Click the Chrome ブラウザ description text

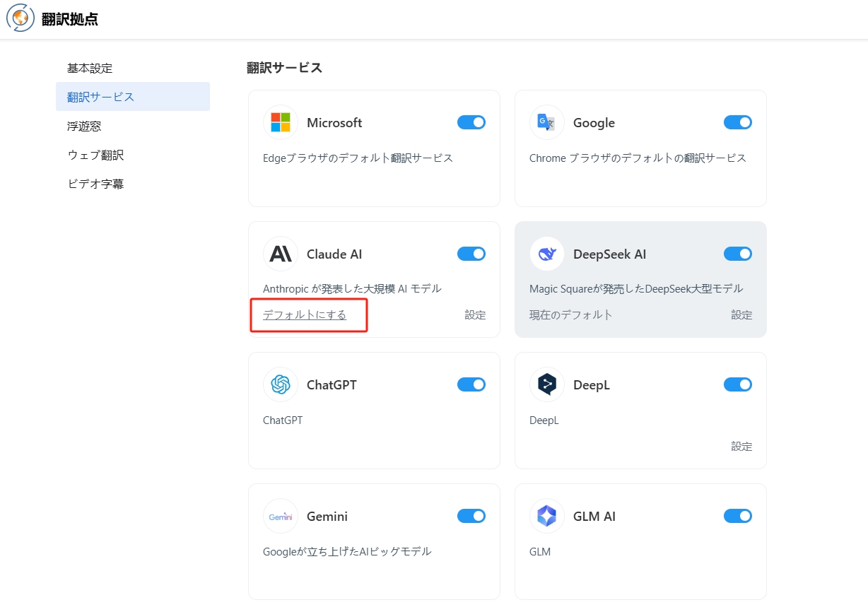(638, 158)
